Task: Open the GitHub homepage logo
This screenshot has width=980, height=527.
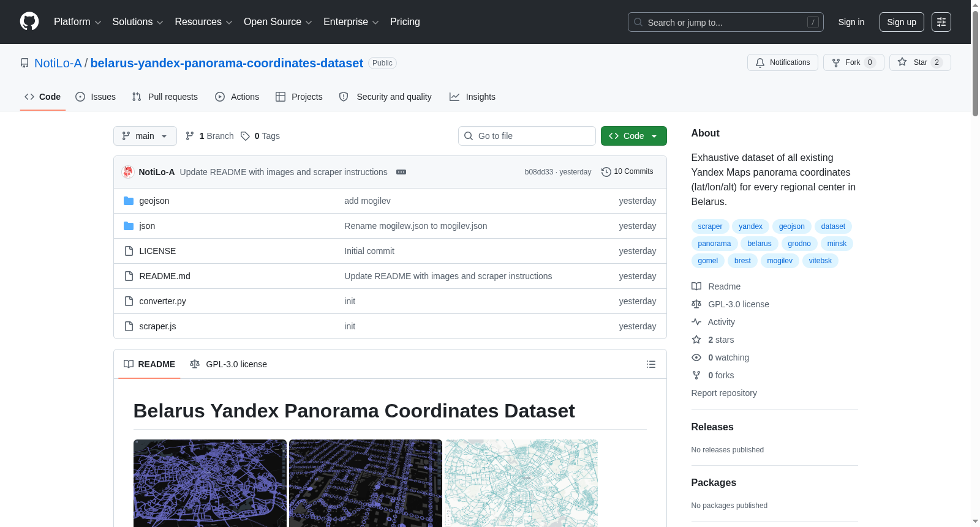Action: pos(29,21)
